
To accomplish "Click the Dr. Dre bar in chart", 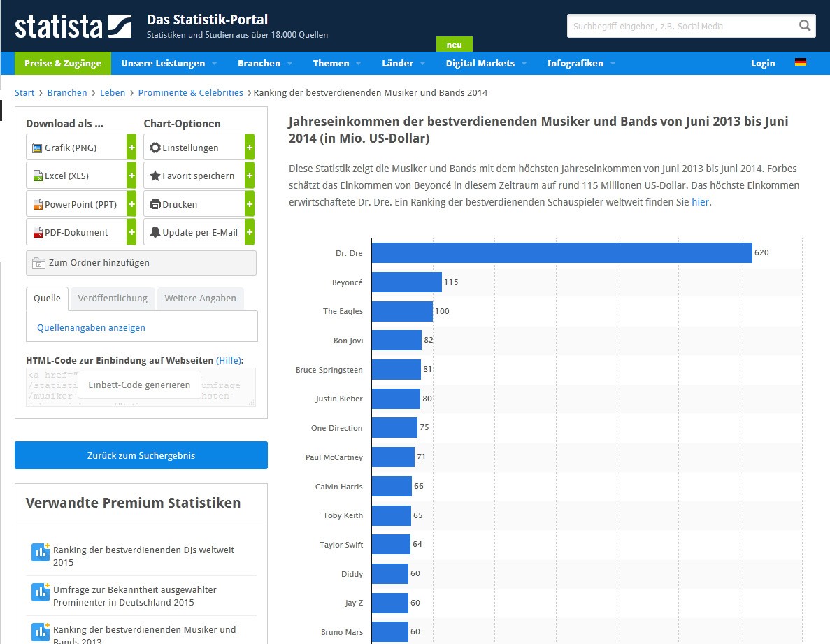I will pos(561,253).
